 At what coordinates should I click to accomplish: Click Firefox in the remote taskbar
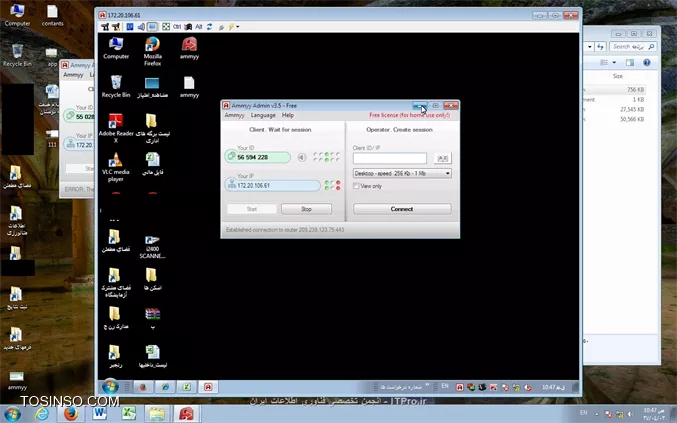pyautogui.click(x=143, y=387)
